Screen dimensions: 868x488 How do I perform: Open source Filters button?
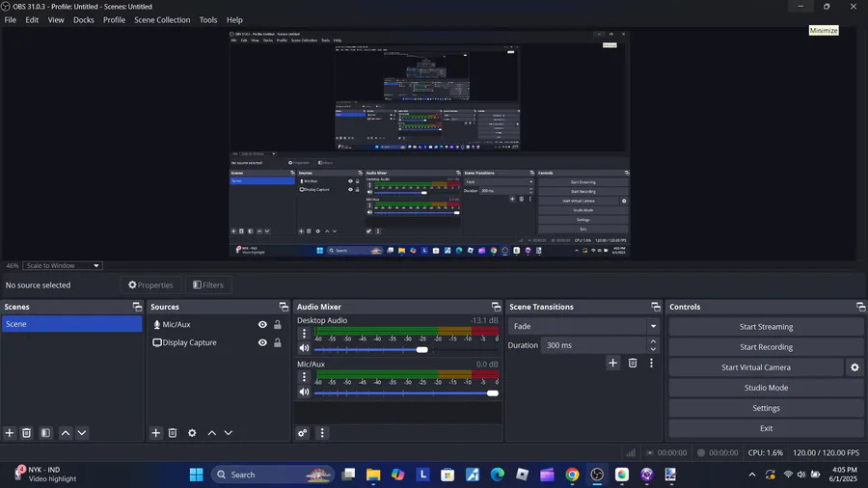208,285
